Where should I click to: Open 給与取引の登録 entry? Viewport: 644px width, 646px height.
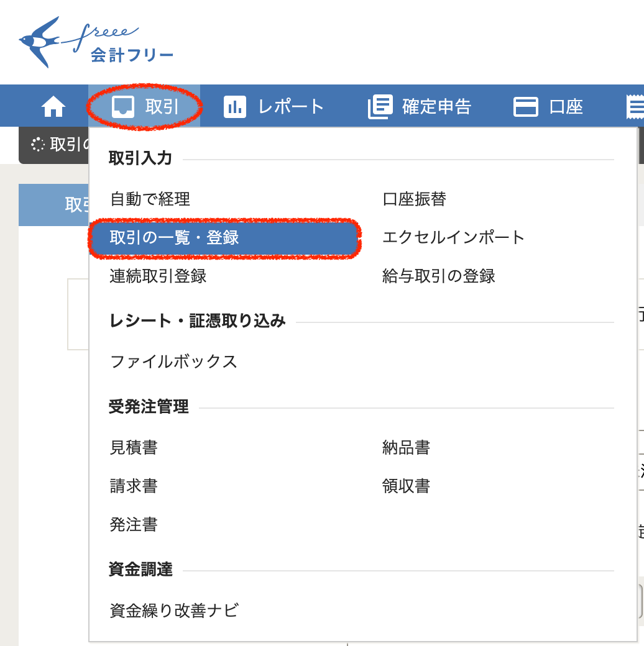pyautogui.click(x=439, y=276)
